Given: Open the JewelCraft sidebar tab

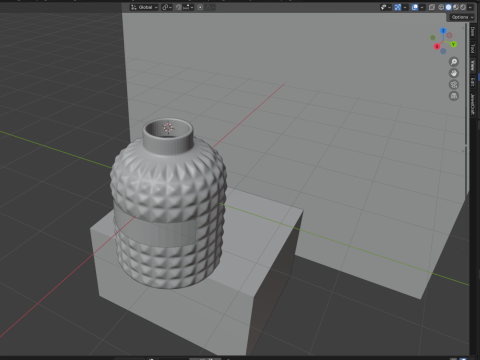Looking at the screenshot, I should click(472, 104).
